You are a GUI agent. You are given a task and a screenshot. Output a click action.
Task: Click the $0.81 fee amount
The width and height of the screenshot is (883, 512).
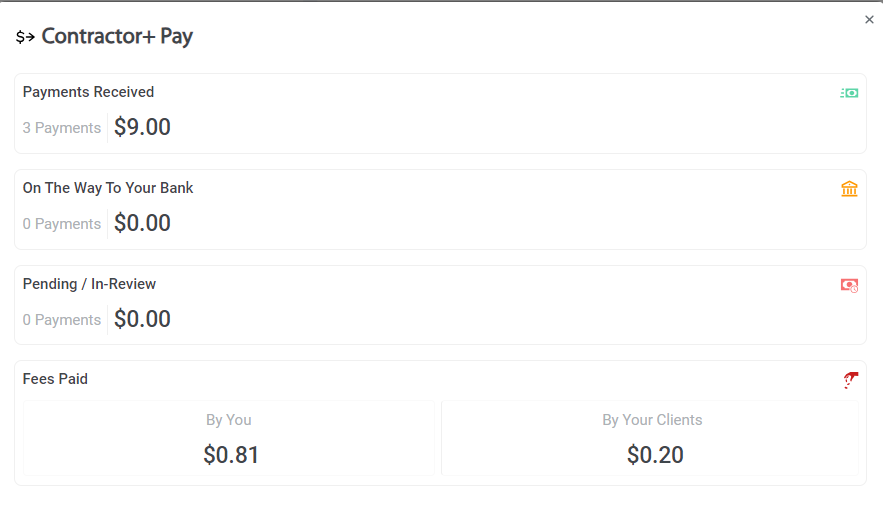(231, 455)
